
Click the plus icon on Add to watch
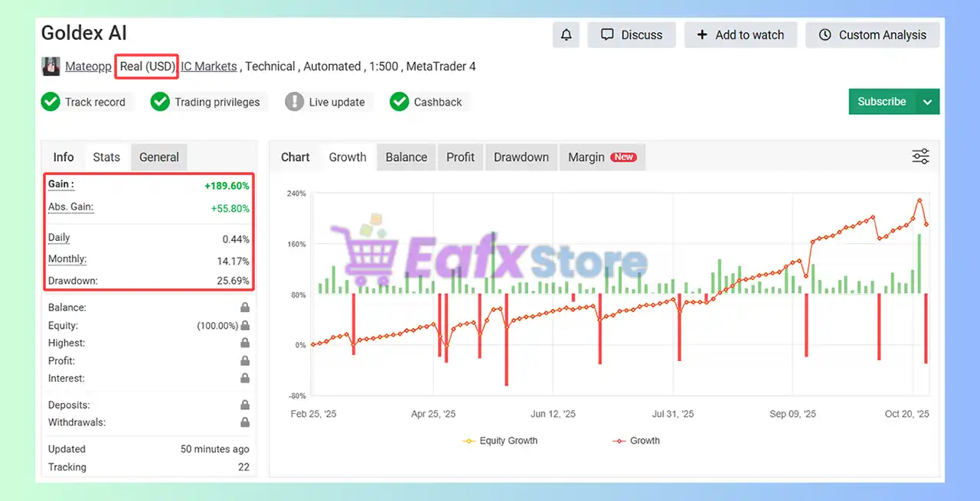coord(704,34)
